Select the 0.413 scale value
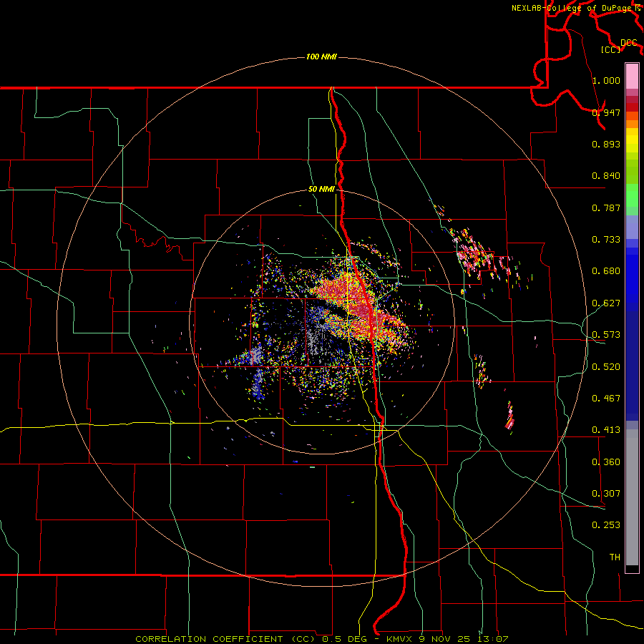The image size is (644, 644). tap(606, 430)
